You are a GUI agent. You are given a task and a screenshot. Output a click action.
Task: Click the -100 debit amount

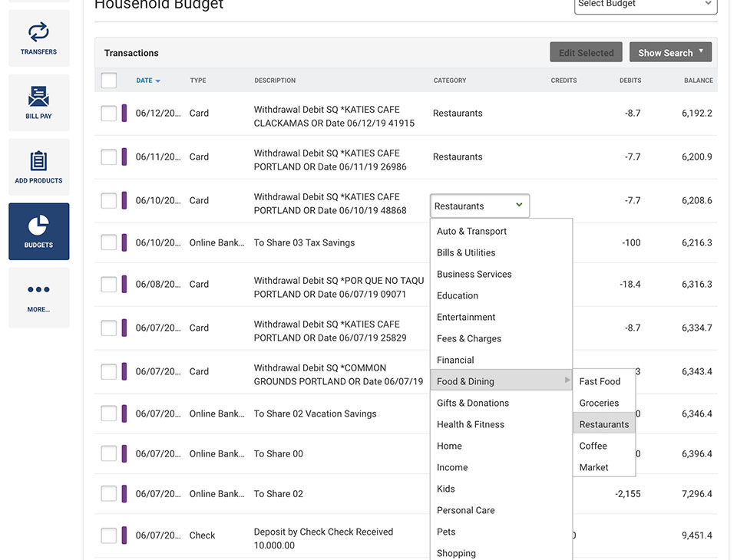coord(631,243)
